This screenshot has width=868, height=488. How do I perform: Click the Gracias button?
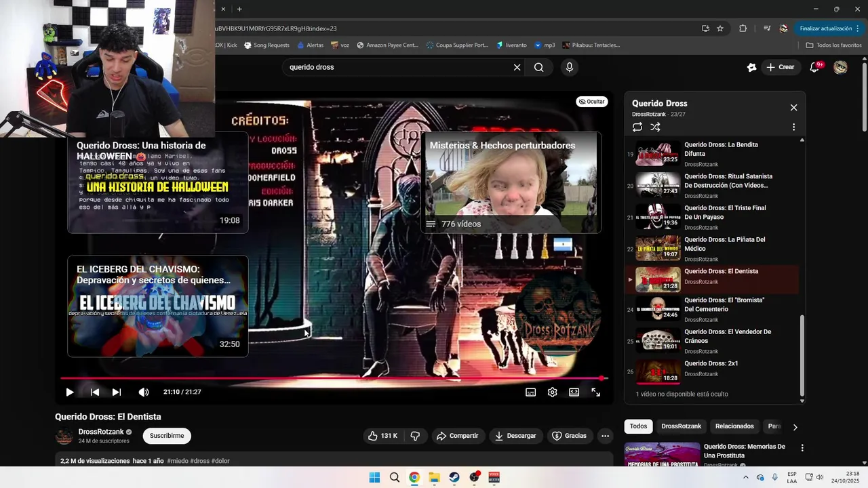point(569,436)
